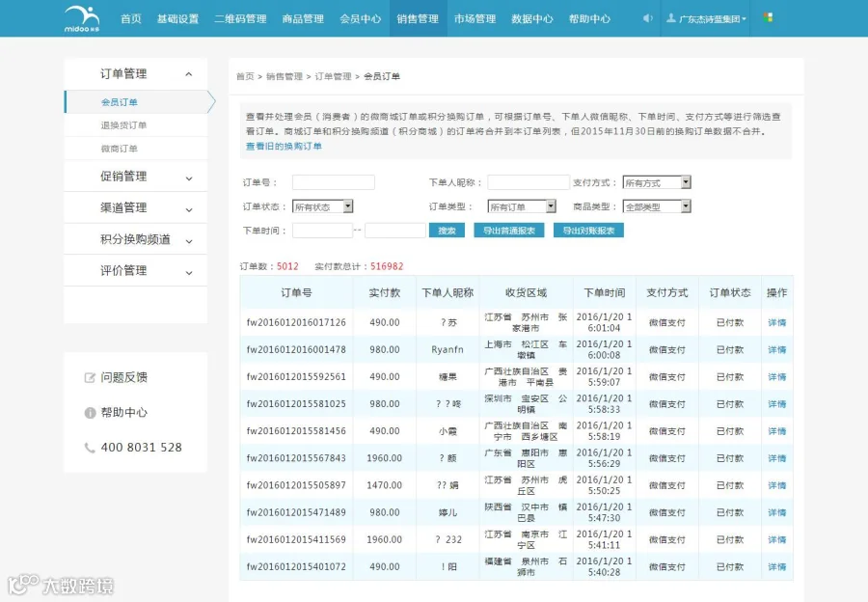Open the 订单状态 dropdown
The width and height of the screenshot is (868, 602).
point(322,206)
